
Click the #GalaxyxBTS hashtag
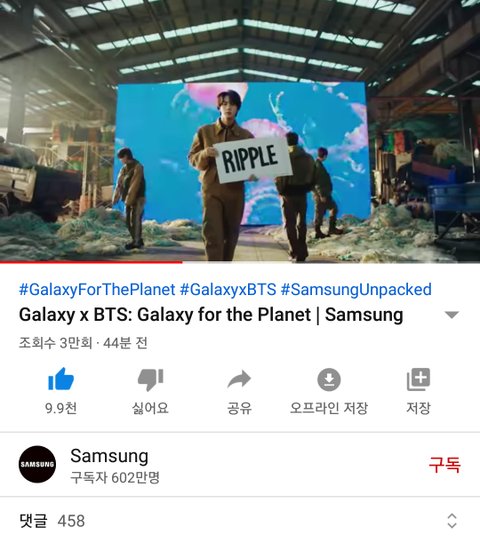228,290
